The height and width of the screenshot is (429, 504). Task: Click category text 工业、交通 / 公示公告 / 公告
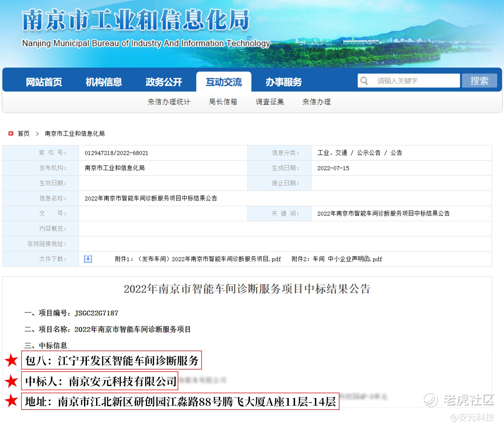[360, 153]
